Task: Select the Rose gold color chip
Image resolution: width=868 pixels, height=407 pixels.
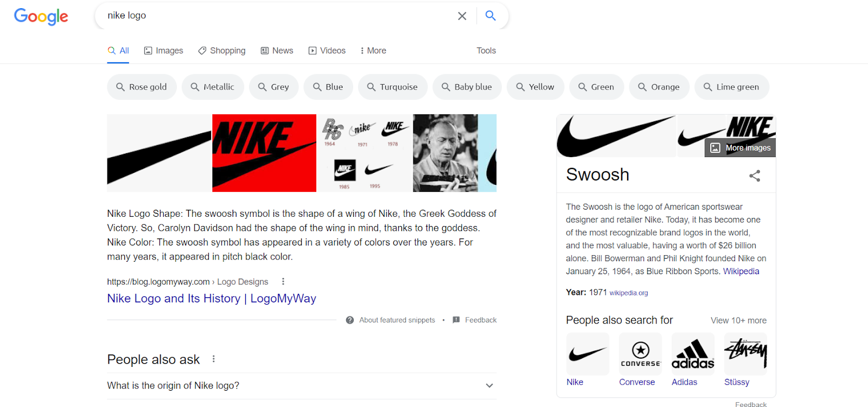Action: click(x=142, y=87)
